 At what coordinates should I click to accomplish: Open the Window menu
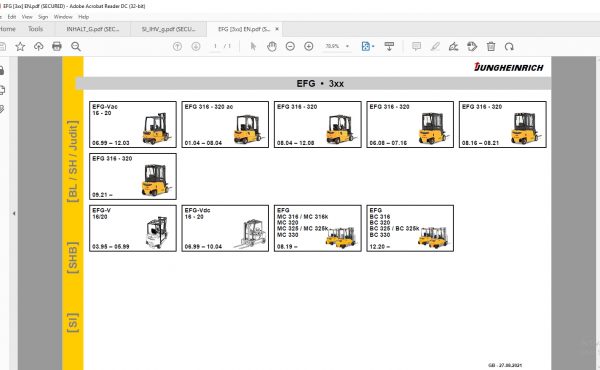point(63,17)
